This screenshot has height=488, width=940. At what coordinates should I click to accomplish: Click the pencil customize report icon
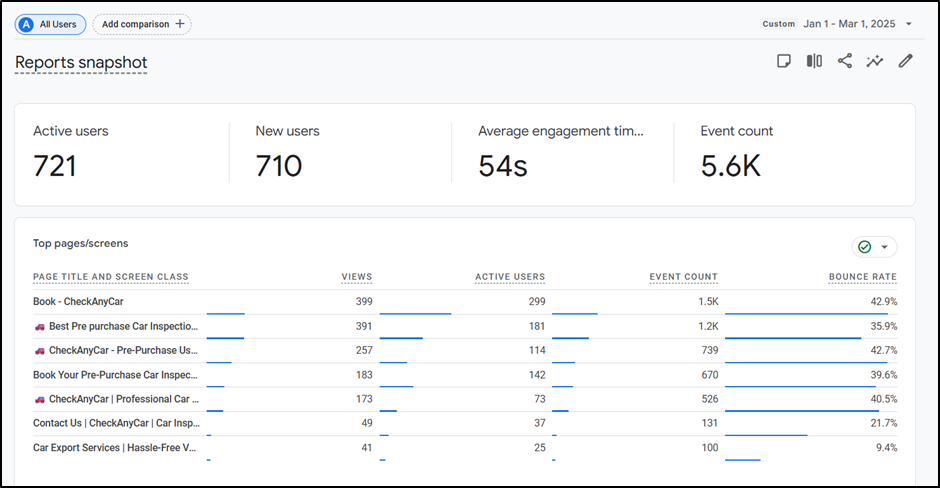coord(906,61)
